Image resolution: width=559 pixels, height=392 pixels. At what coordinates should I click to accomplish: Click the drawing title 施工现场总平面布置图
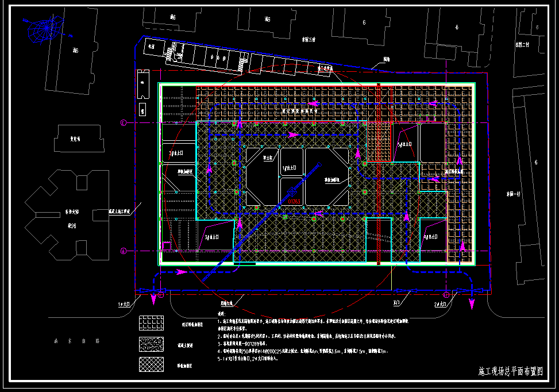[510, 371]
